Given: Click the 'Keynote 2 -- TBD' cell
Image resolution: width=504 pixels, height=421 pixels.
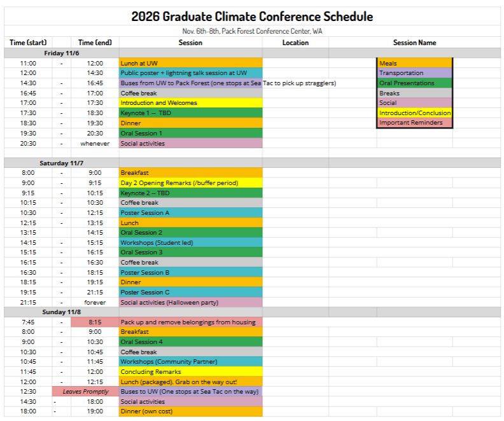Looking at the screenshot, I should [191, 193].
